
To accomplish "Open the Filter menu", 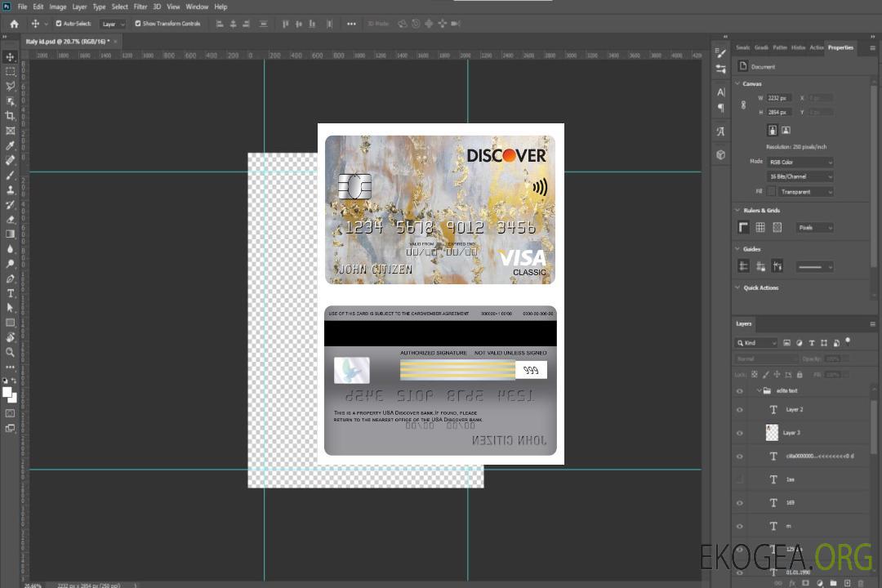I will 140,7.
